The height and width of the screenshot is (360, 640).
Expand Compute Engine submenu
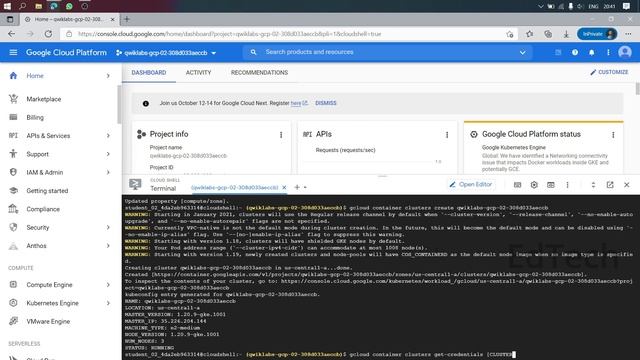[x=108, y=284]
